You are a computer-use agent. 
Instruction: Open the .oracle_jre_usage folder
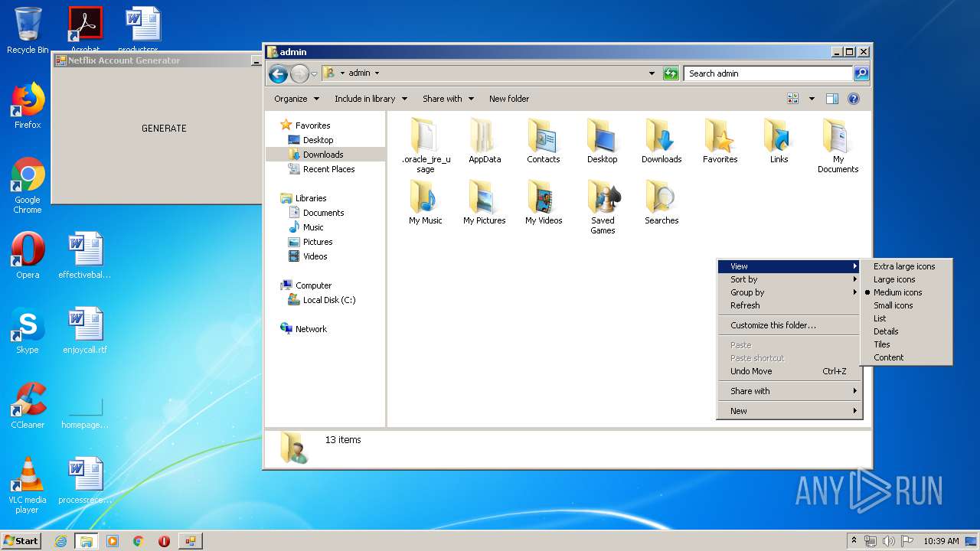426,145
